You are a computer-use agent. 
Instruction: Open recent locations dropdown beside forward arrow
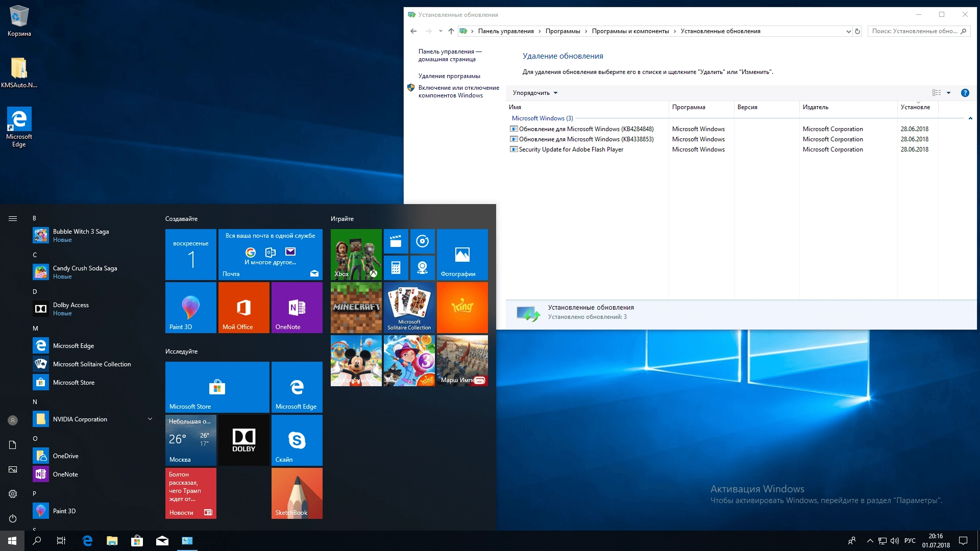(x=440, y=31)
